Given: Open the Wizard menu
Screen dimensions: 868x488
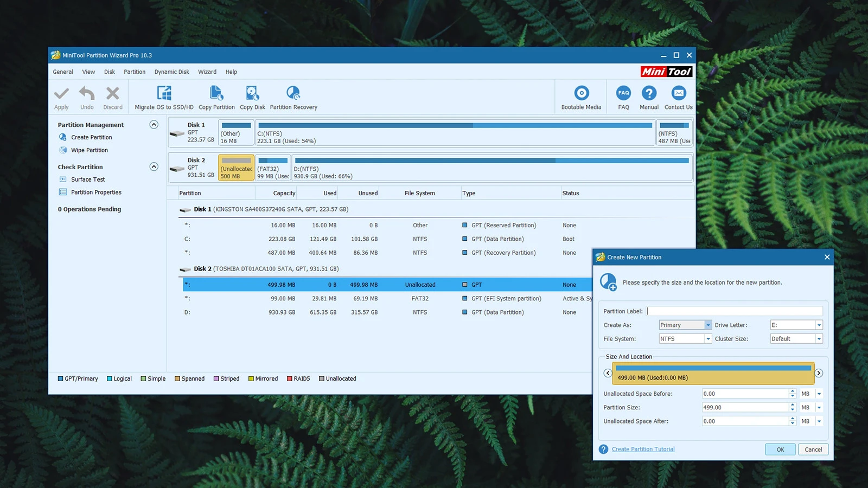Looking at the screenshot, I should (207, 72).
